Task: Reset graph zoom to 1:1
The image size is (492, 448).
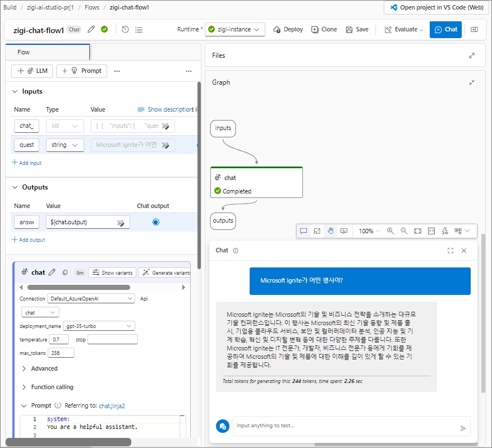Action: [431, 231]
